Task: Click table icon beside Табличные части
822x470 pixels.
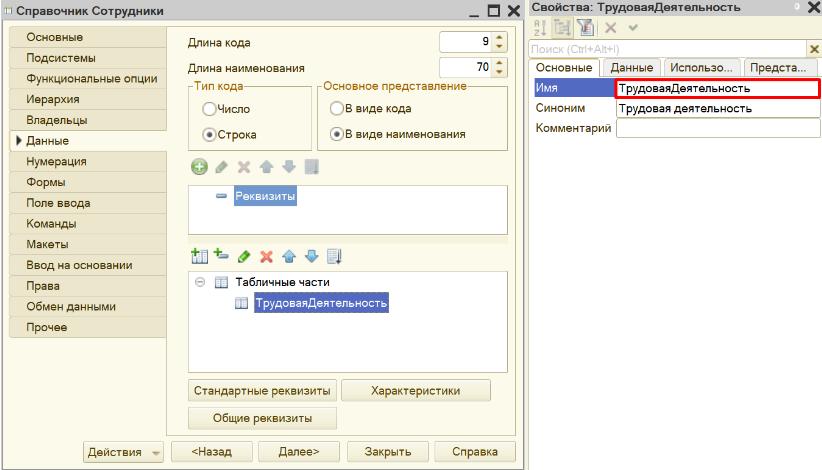Action: click(x=221, y=282)
